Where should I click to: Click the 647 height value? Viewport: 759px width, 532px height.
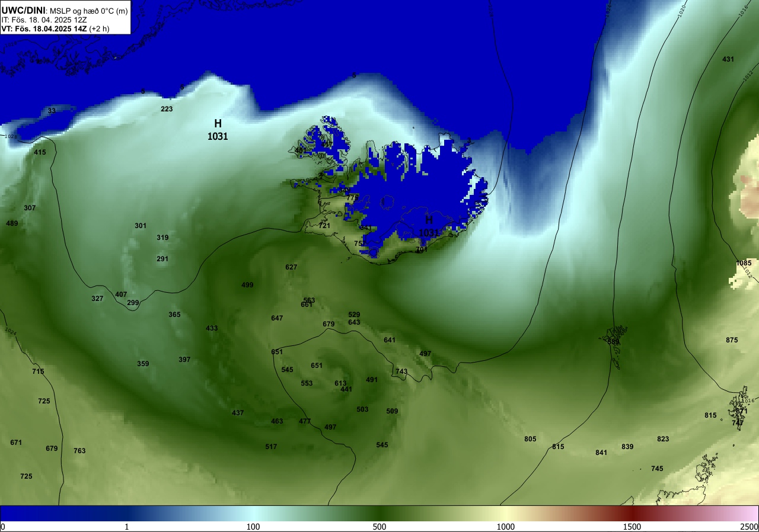277,318
